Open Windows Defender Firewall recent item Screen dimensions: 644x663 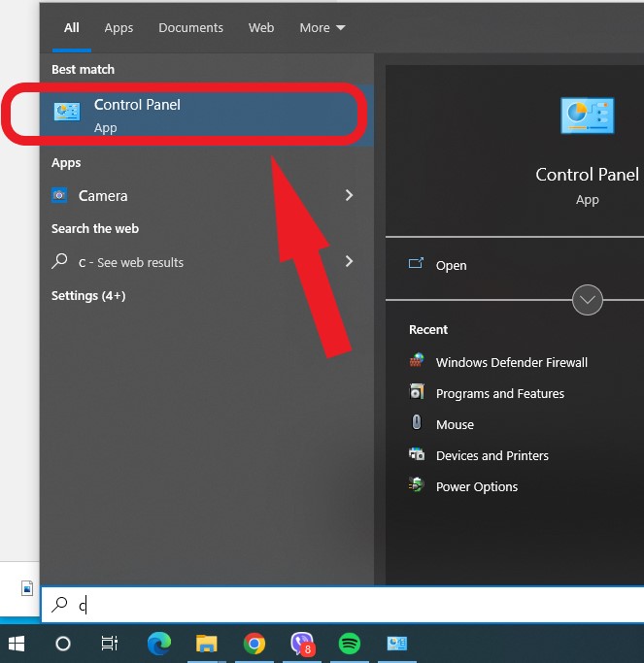pyautogui.click(x=511, y=362)
